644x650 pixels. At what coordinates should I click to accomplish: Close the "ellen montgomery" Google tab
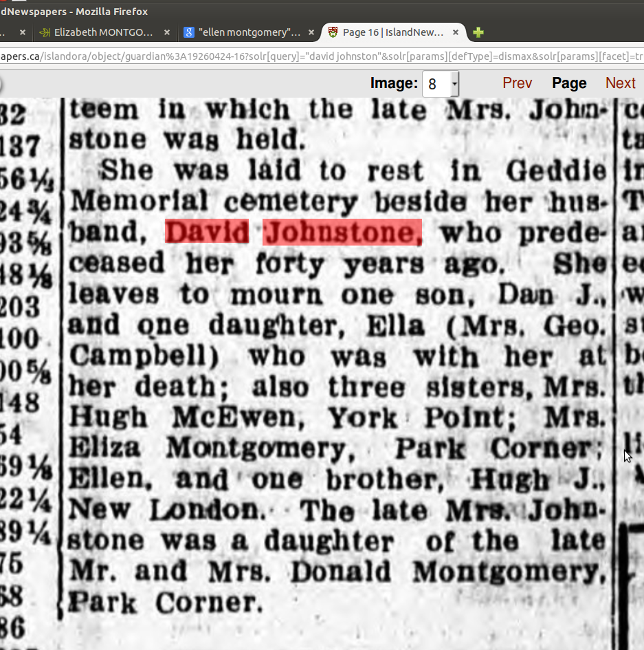click(x=311, y=32)
